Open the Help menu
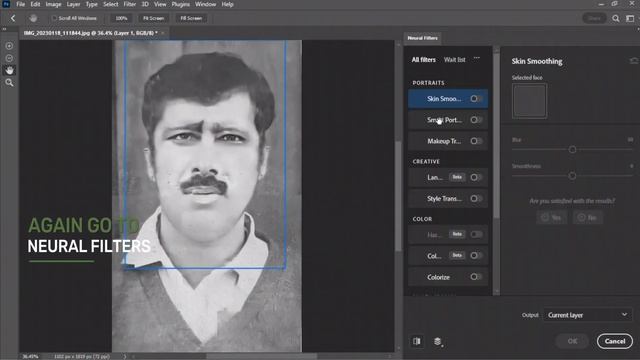 [x=227, y=4]
